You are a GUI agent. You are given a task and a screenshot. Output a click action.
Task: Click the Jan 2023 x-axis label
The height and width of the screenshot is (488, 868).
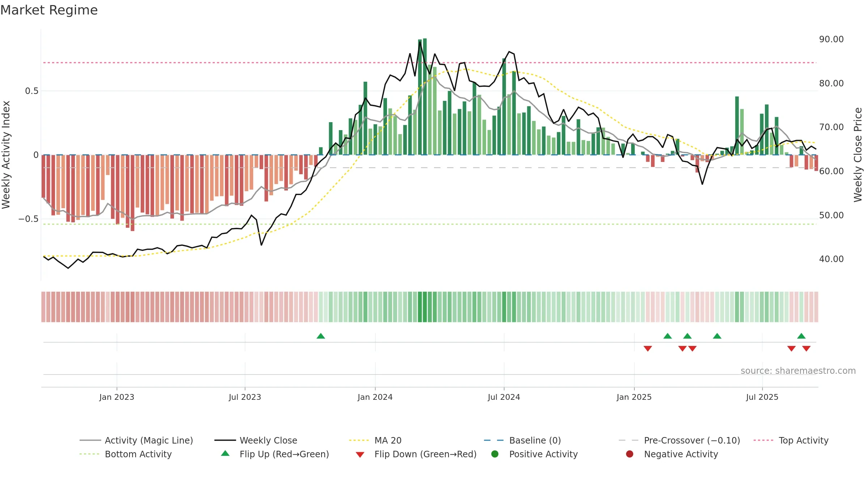coord(117,397)
